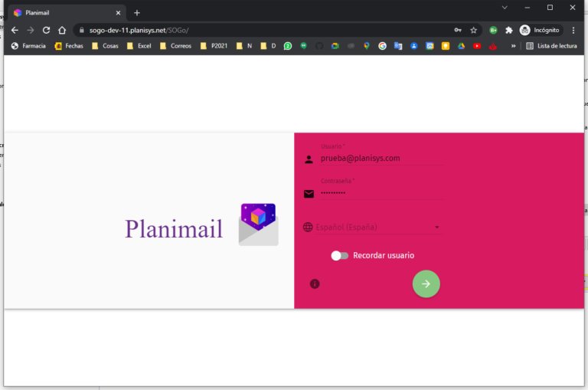Screen dimensions: 588x390
Task: Select the Planimail browser tab
Action: 65,12
